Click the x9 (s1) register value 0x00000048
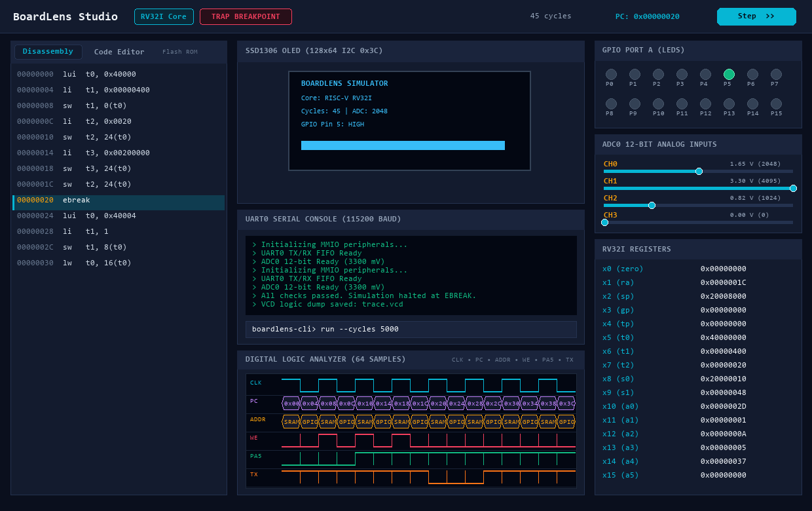The image size is (812, 511). coord(723,392)
